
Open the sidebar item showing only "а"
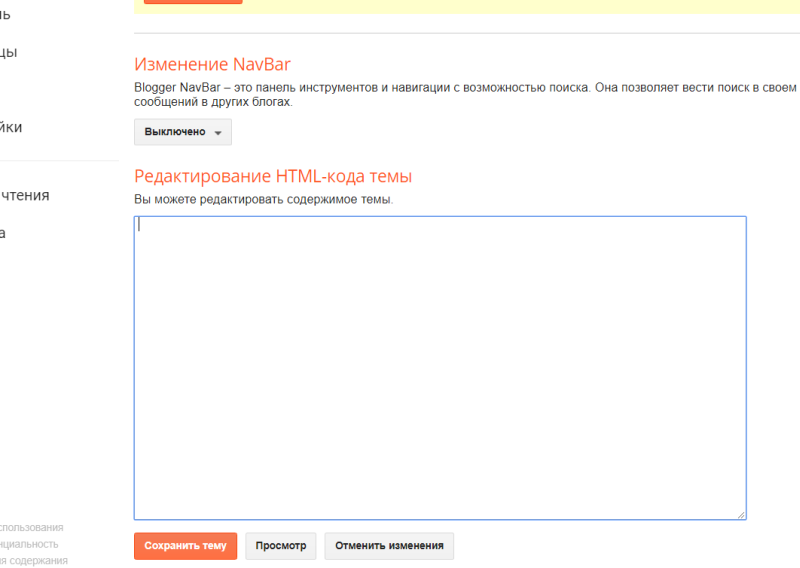coord(3,233)
